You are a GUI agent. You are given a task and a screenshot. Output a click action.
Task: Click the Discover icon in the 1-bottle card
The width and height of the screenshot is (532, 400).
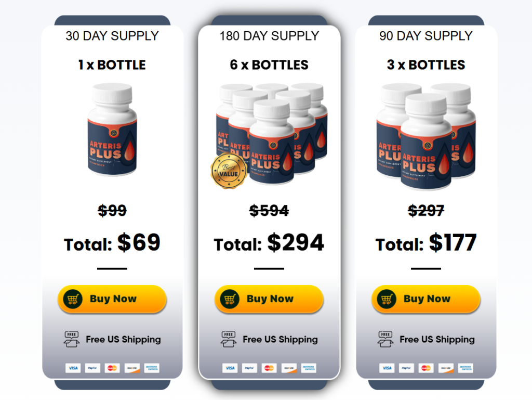tap(132, 368)
